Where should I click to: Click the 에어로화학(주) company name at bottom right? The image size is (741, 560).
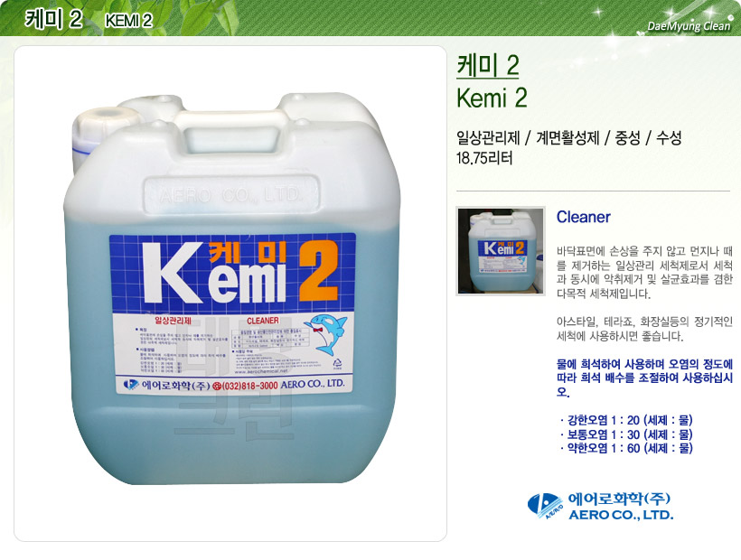619,499
